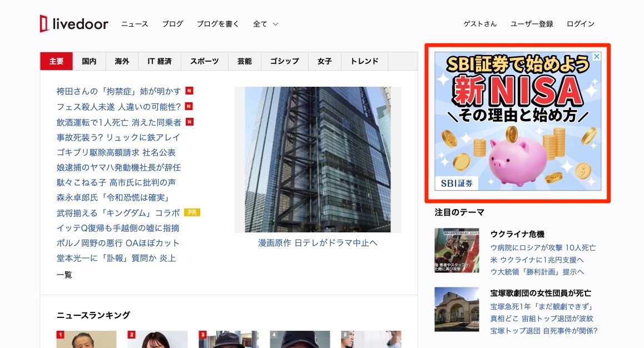Open 真相どこ 宙組トップ退団が波紋
This screenshot has width=644, height=348.
click(542, 319)
